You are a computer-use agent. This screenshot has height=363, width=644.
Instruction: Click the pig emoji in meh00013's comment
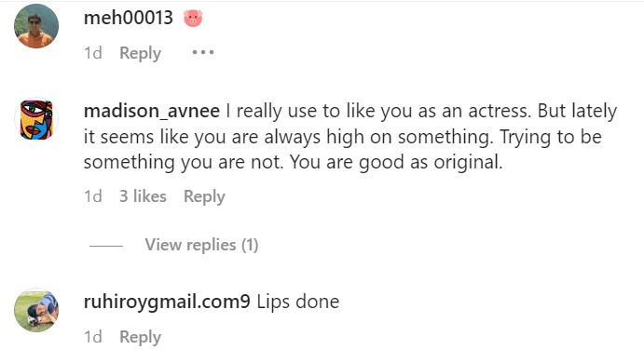pos(193,18)
